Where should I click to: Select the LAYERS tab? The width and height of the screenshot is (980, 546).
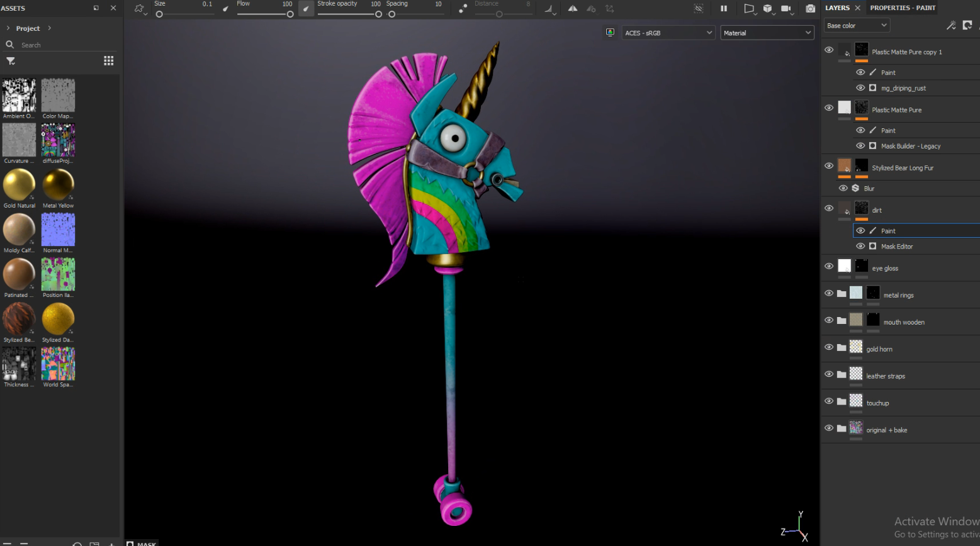click(837, 8)
